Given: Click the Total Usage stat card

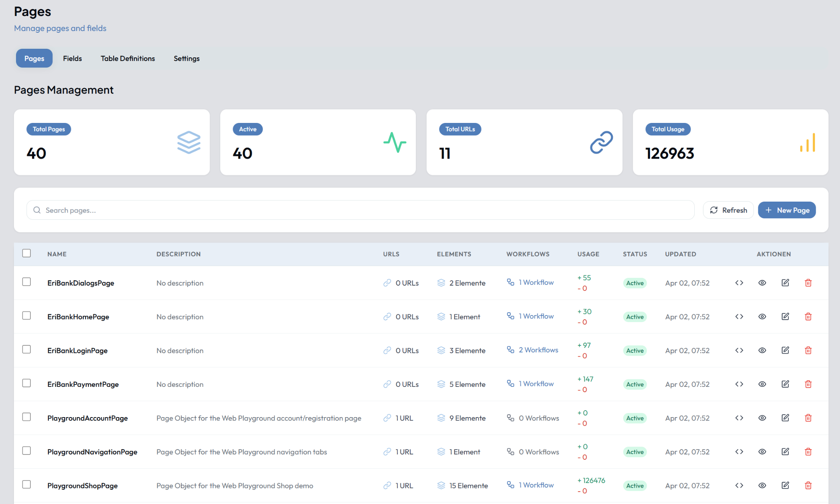Looking at the screenshot, I should click(x=730, y=142).
